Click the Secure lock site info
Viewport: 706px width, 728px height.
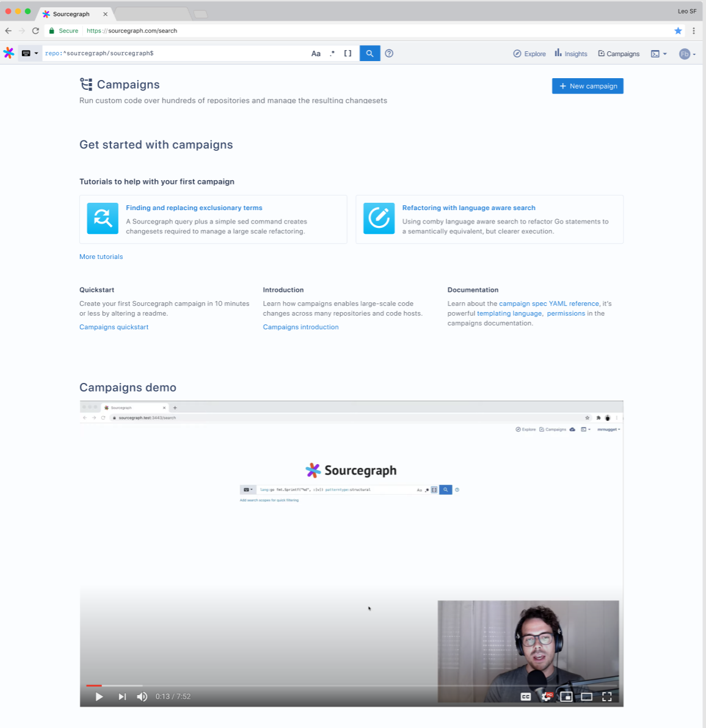[x=64, y=31]
